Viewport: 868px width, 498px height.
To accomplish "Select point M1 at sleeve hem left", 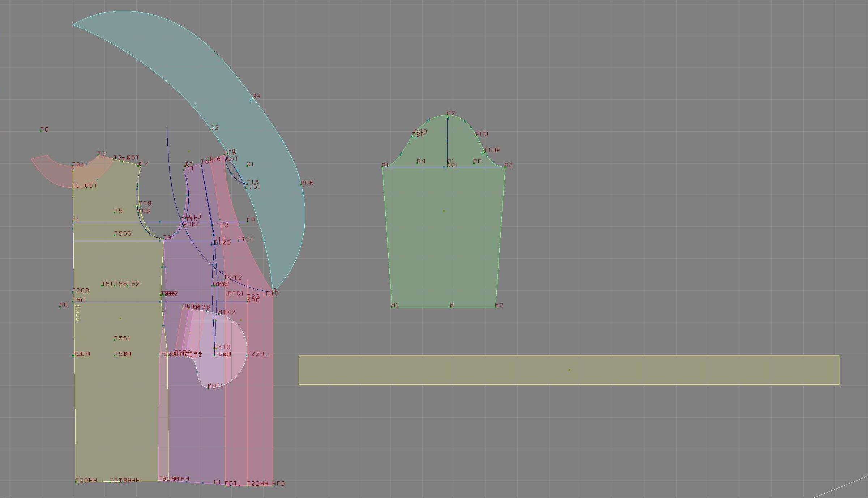I will point(392,307).
